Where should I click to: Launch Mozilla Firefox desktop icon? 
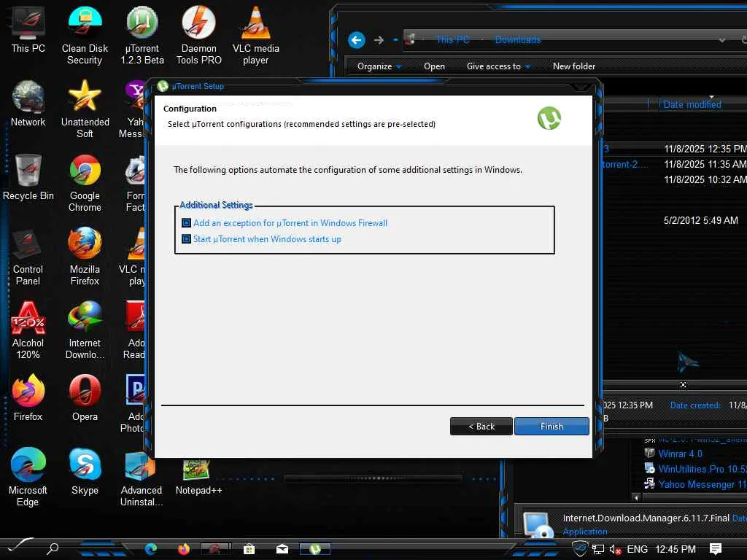click(85, 257)
